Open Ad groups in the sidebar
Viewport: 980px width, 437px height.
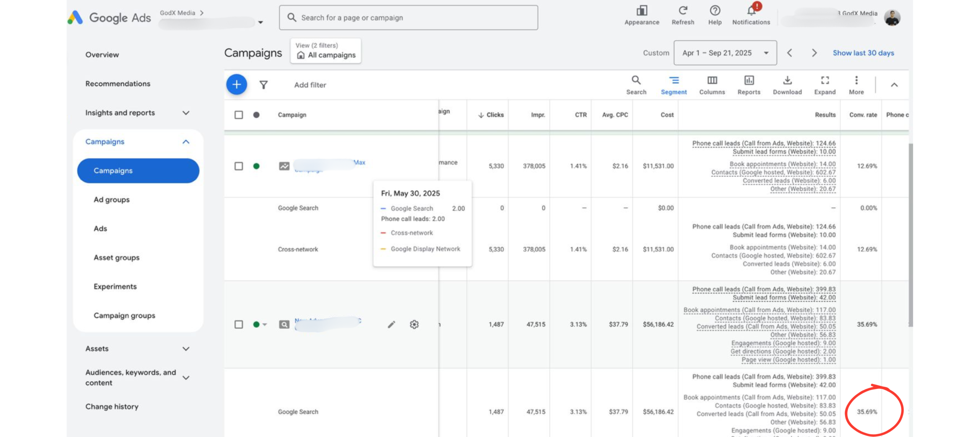(x=111, y=200)
